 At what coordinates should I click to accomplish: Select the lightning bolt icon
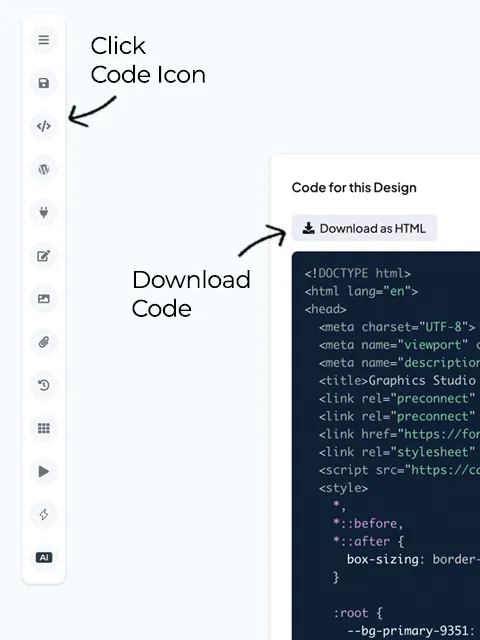44,514
